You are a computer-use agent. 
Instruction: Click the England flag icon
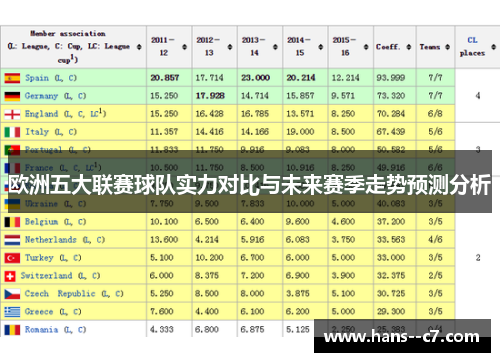click(x=12, y=114)
